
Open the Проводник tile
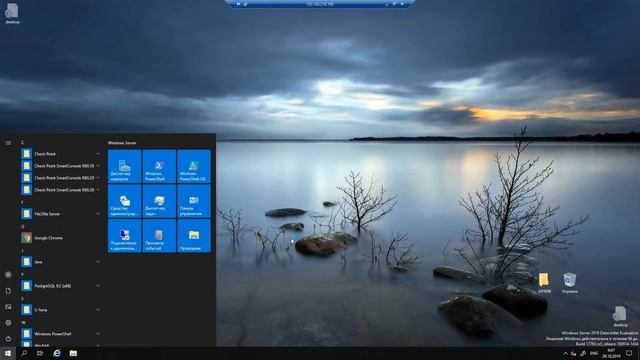(194, 236)
